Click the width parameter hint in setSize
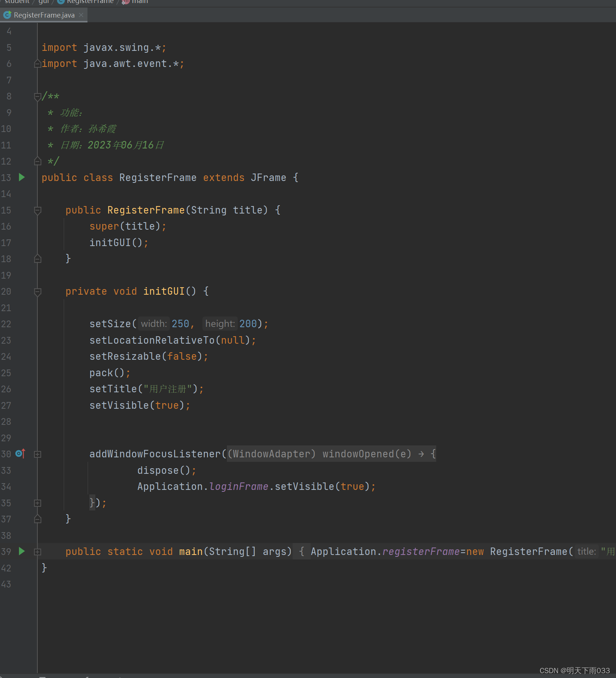The image size is (616, 678). tap(154, 324)
